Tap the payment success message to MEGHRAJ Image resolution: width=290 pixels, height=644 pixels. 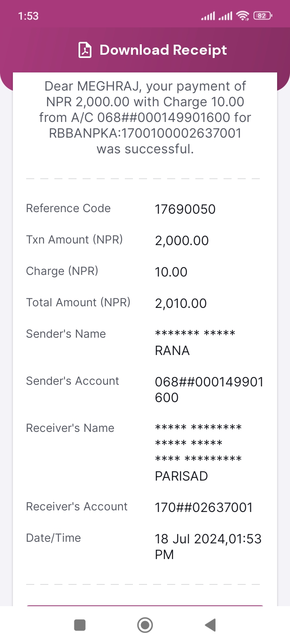click(145, 118)
